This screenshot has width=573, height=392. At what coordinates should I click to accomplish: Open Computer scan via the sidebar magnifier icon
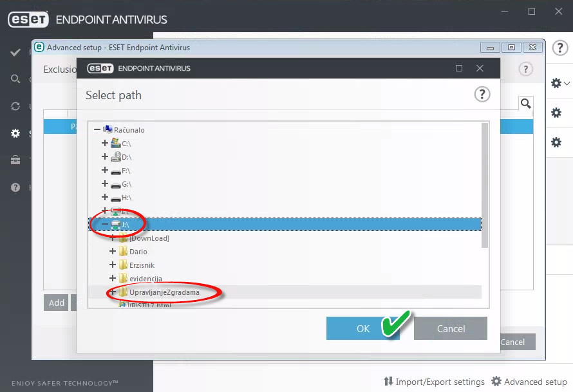point(15,79)
